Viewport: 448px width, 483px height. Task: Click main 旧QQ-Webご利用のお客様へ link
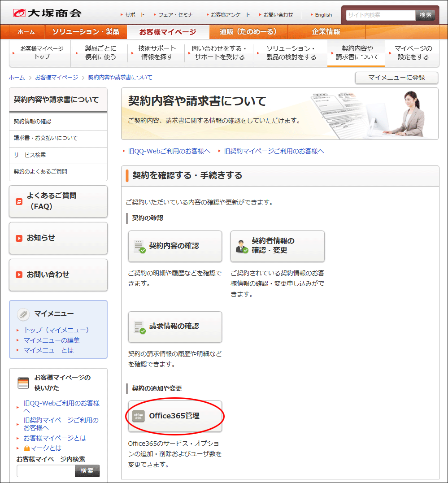pyautogui.click(x=169, y=151)
